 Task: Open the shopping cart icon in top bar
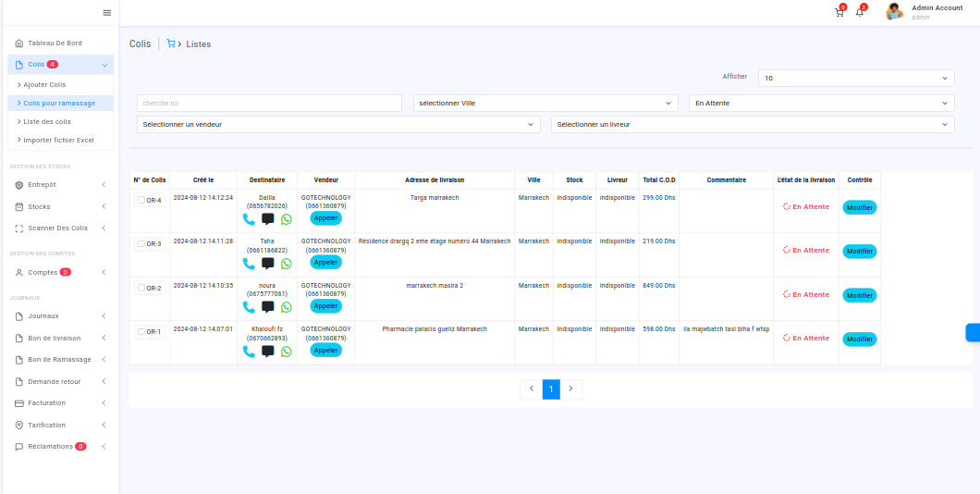[x=839, y=12]
